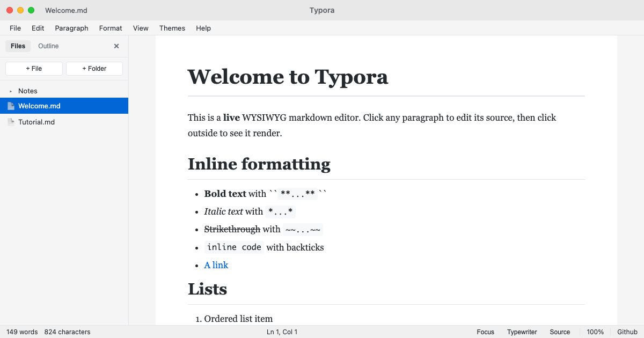Open the Format menu

click(111, 28)
